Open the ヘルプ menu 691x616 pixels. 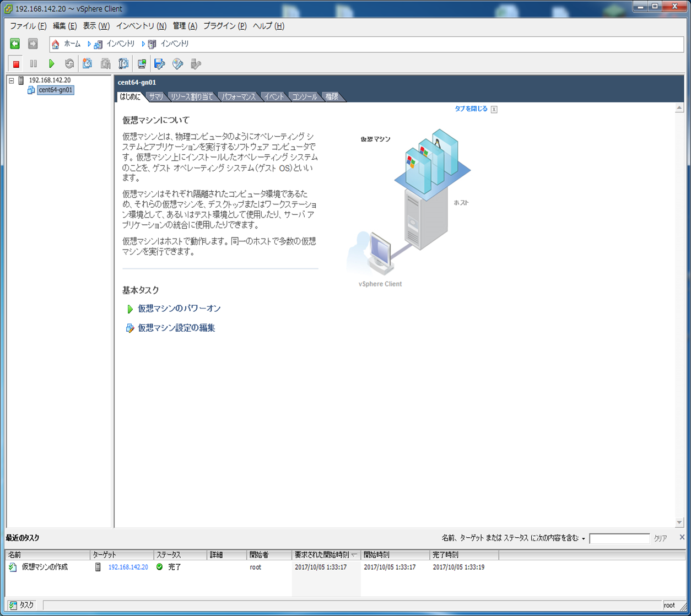(268, 26)
